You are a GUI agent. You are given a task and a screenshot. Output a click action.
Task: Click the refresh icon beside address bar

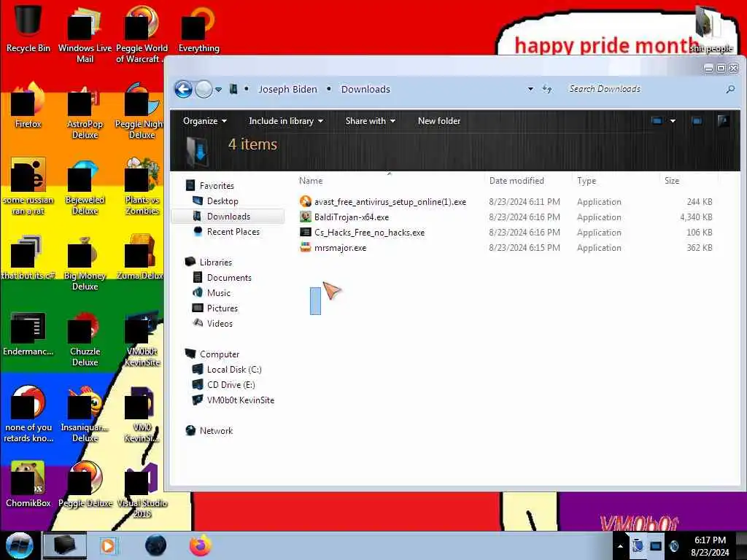[x=547, y=89]
